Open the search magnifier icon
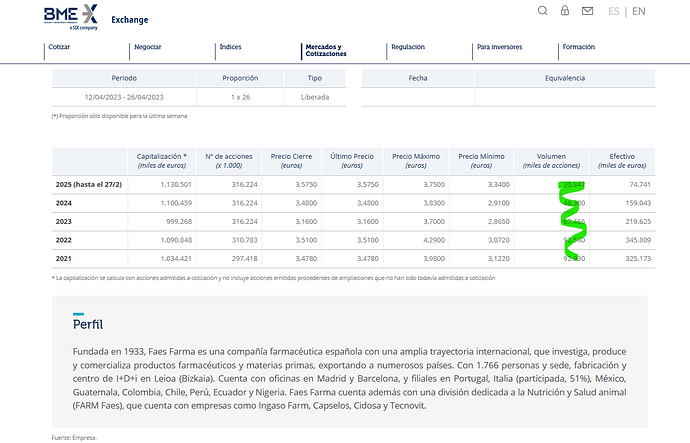Viewport: 690px width, 443px height. pos(543,11)
